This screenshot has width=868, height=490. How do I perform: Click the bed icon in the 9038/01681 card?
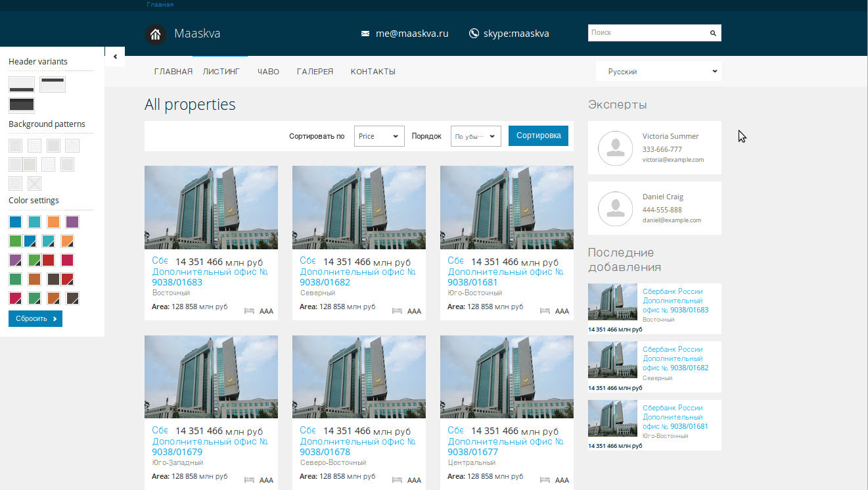click(x=545, y=311)
